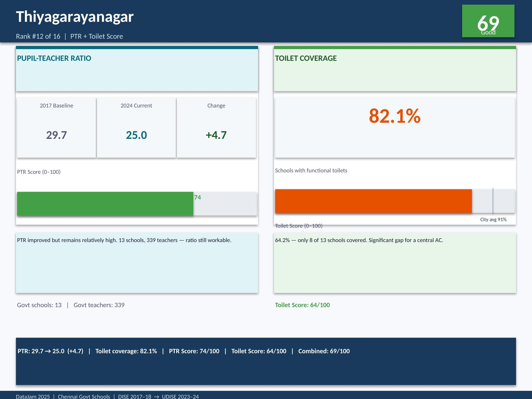Select the TOILET COVERAGE section header
This screenshot has height=399, width=532.
pos(306,58)
